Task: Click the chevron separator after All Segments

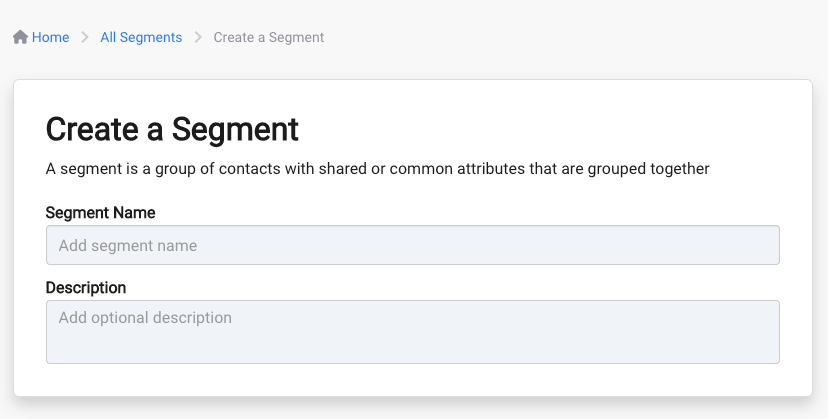Action: point(198,37)
